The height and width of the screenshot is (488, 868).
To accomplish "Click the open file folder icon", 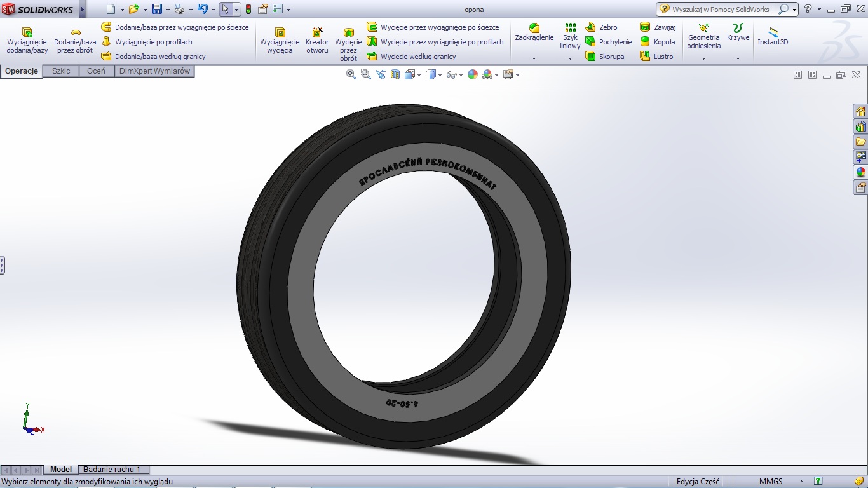I will [x=133, y=9].
